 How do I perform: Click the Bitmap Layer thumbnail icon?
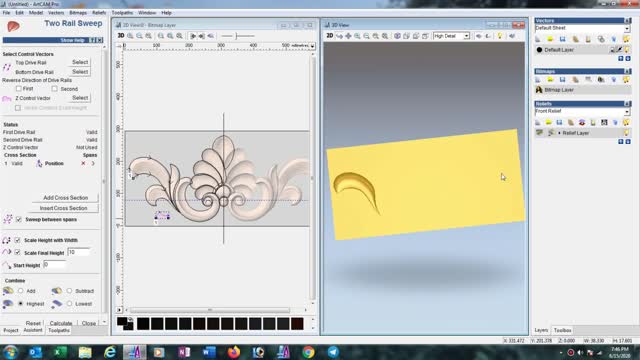pos(539,90)
